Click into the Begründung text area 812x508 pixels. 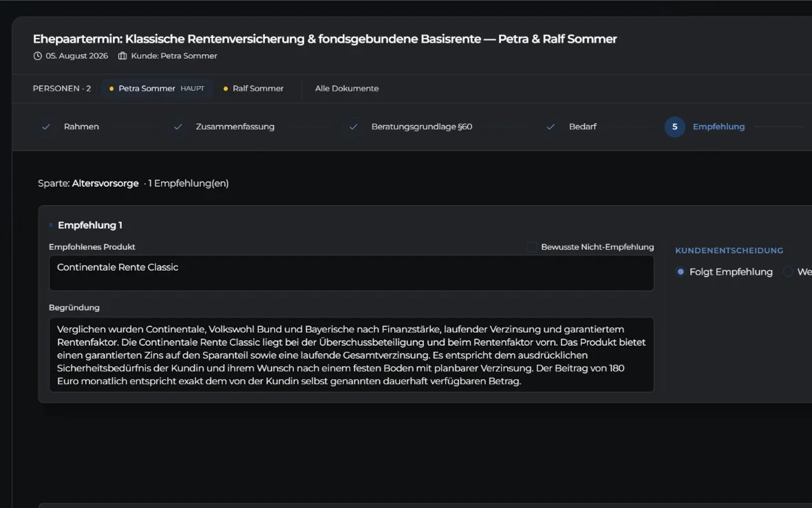[351, 354]
